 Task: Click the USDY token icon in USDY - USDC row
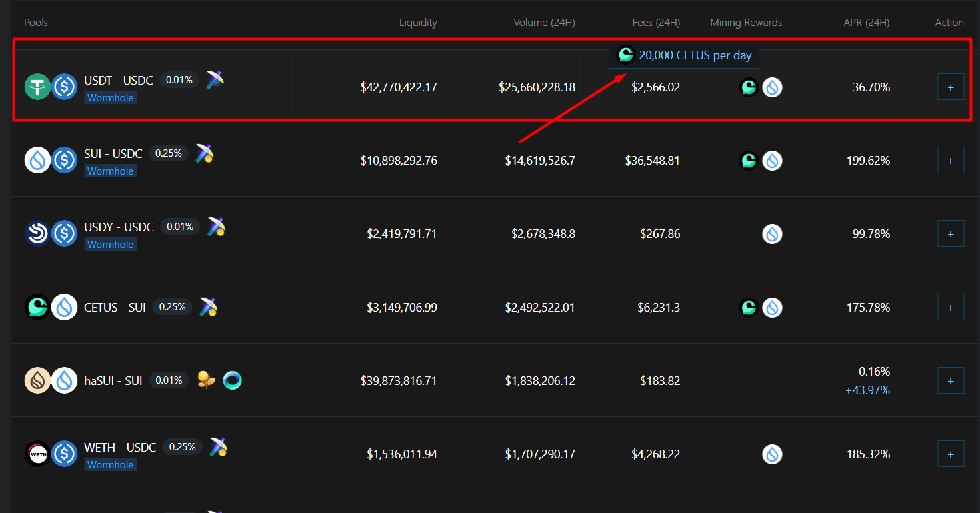point(38,233)
